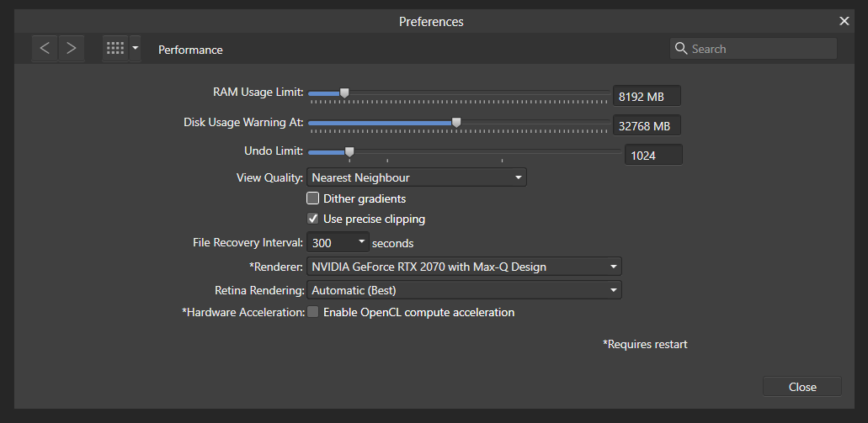The image size is (868, 423).
Task: Click the RAM Usage Limit slider handle
Action: (344, 93)
